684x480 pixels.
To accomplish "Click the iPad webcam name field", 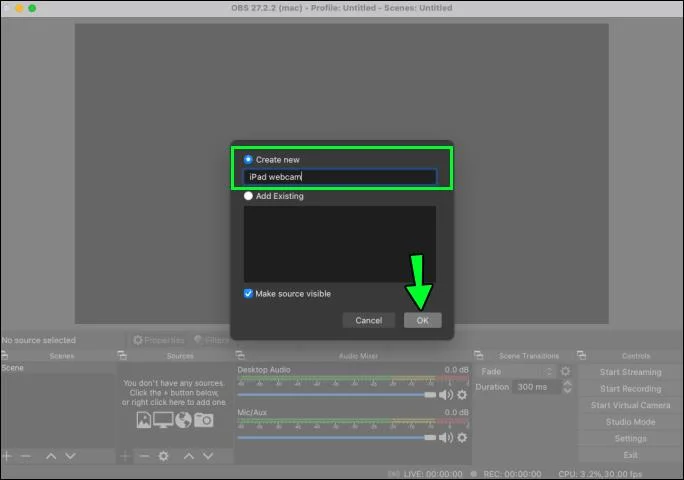I will (340, 177).
